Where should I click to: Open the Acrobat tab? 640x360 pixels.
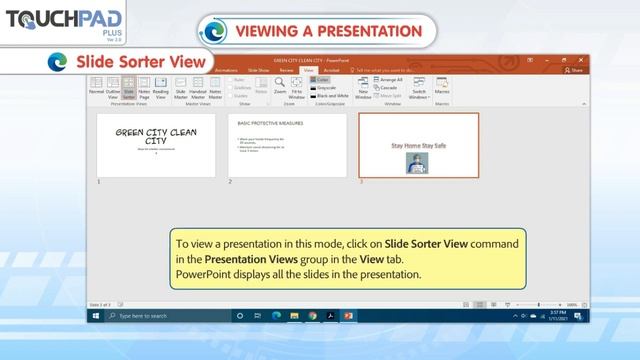coord(331,70)
